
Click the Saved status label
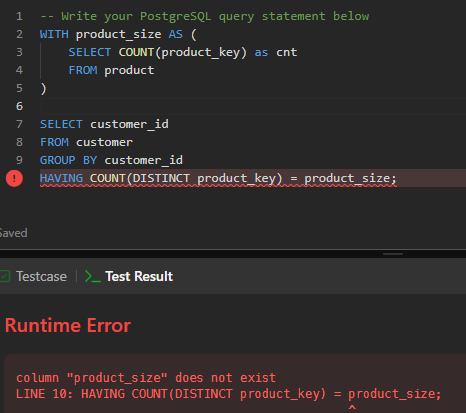pos(13,233)
